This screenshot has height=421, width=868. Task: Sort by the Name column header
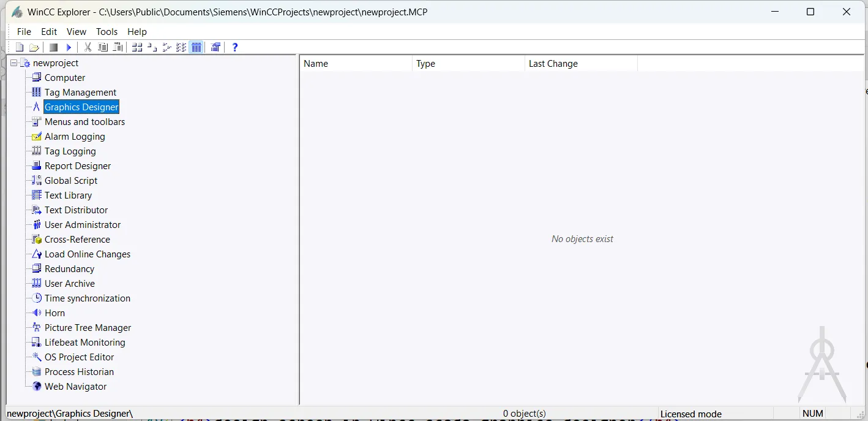point(356,63)
